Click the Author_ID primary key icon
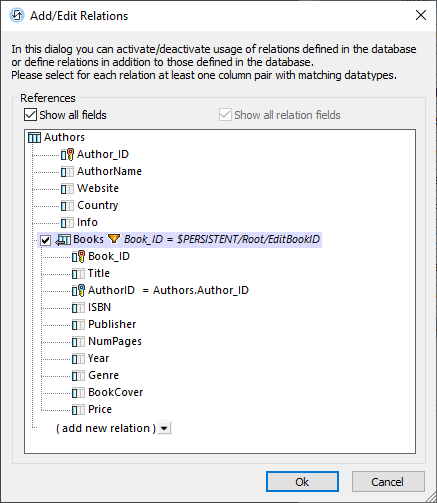 (x=67, y=154)
